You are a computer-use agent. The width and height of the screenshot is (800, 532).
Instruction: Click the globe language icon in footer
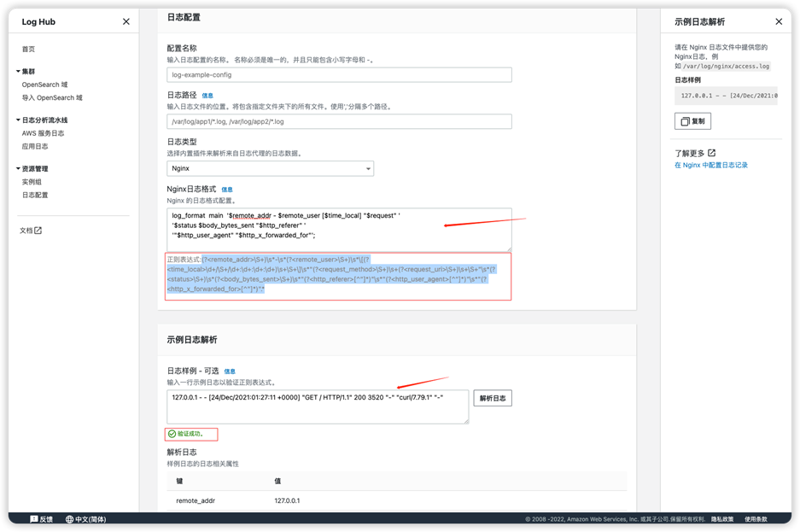(x=69, y=519)
